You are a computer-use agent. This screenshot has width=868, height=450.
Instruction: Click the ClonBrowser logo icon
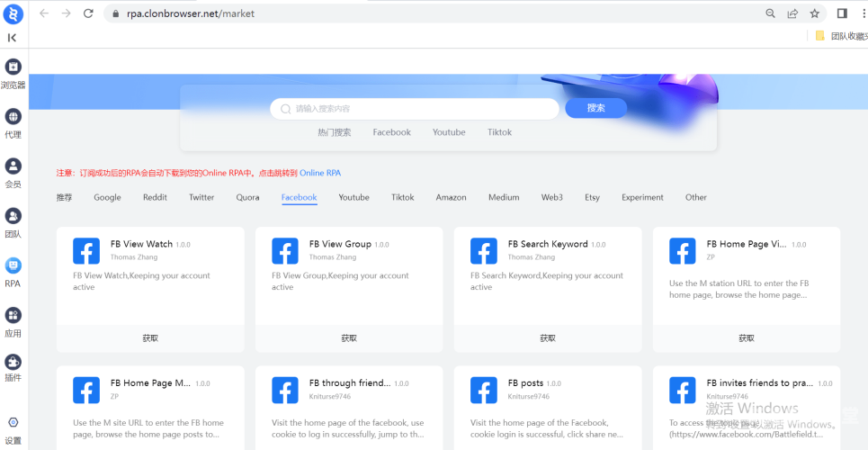click(13, 13)
